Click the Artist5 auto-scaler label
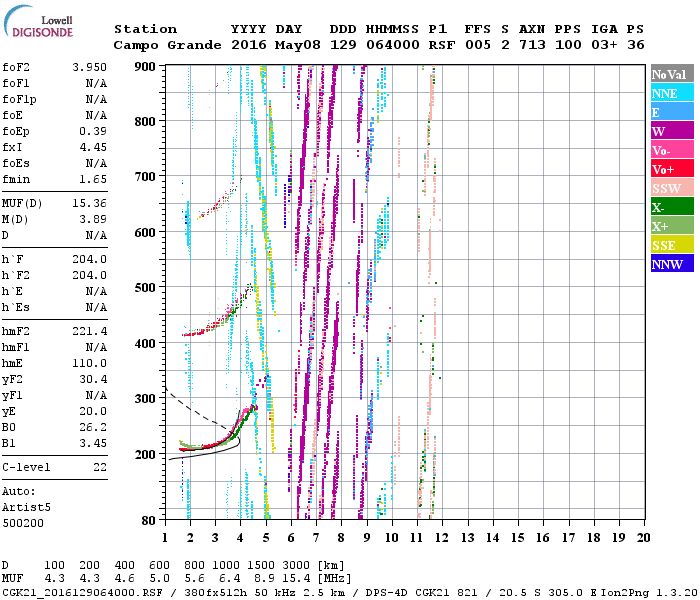The image size is (700, 600). (26, 508)
